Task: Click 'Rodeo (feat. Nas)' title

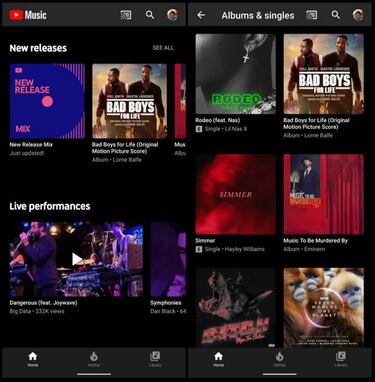Action: pyautogui.click(x=218, y=120)
